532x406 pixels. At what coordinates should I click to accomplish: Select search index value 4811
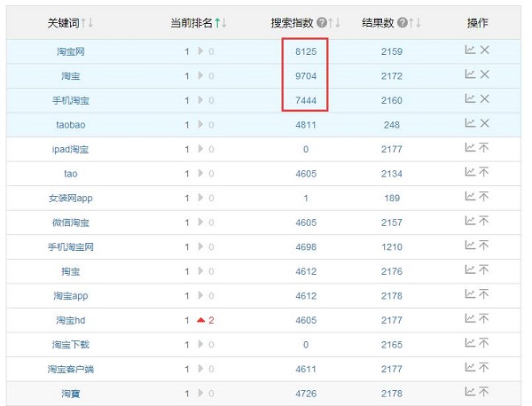tap(306, 125)
